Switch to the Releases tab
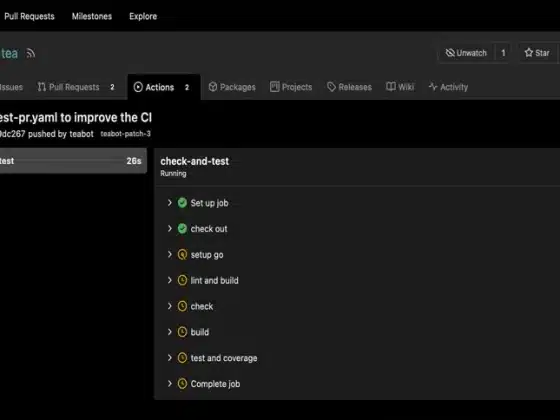This screenshot has width=560, height=420. pyautogui.click(x=349, y=87)
